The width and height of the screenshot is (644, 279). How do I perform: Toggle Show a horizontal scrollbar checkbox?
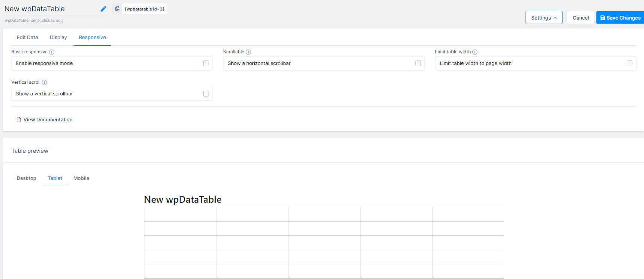[x=418, y=63]
